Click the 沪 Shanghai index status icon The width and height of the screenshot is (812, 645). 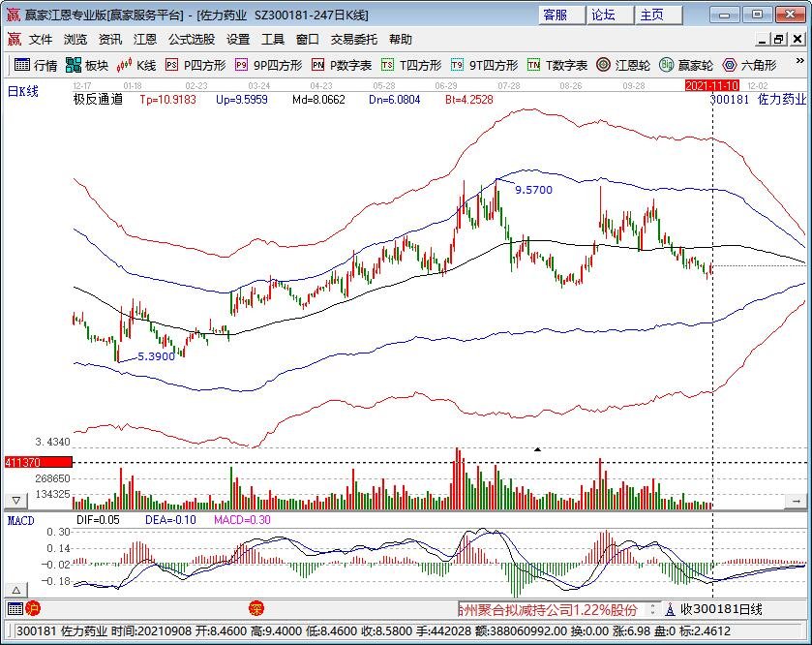coord(32,609)
